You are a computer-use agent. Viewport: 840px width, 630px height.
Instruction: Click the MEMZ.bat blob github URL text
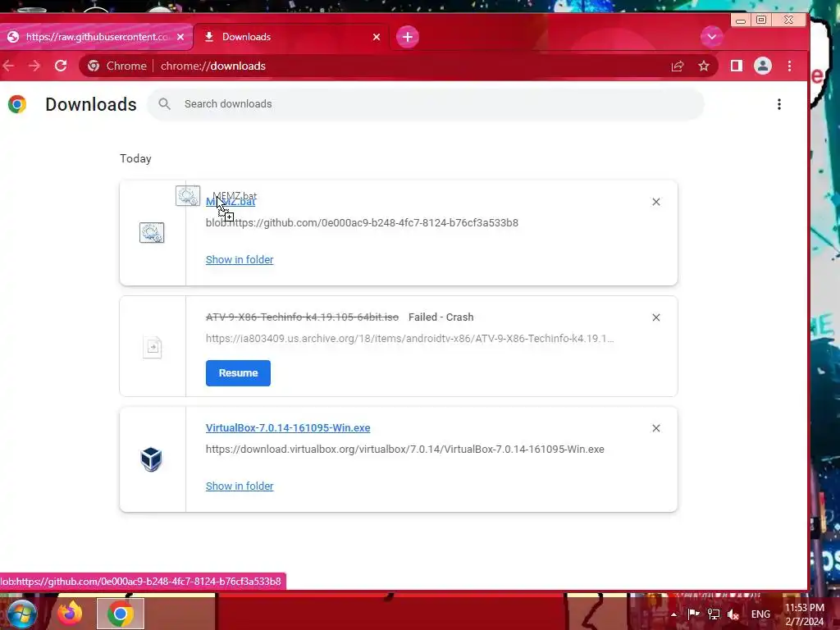pyautogui.click(x=362, y=223)
